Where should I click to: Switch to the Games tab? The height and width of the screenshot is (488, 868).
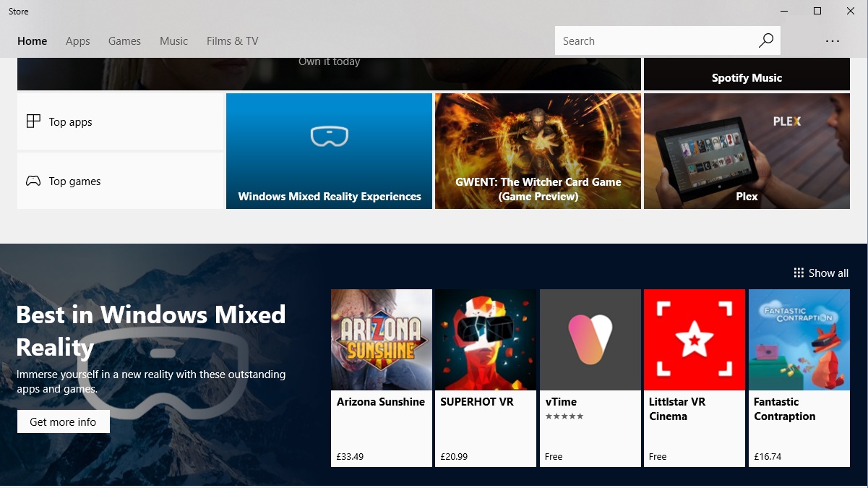pos(124,41)
